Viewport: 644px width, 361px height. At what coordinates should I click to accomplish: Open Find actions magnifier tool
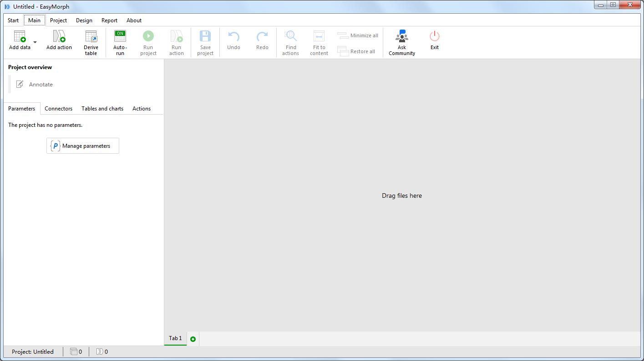290,36
